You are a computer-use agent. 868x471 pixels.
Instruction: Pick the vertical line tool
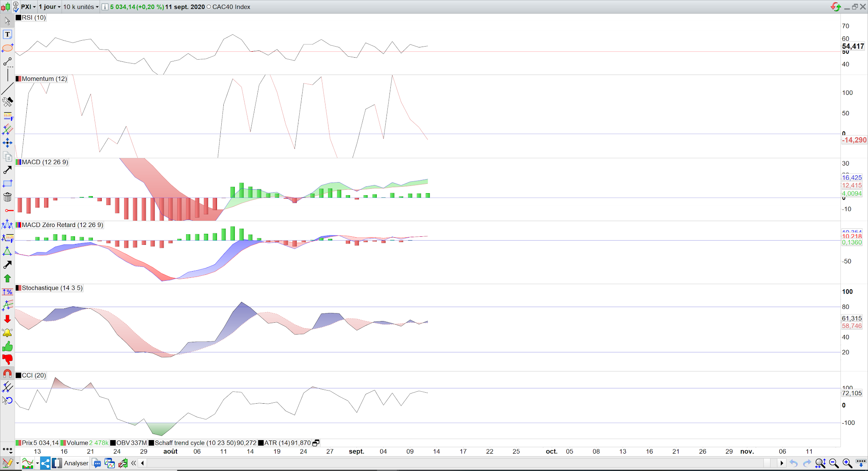click(x=7, y=75)
